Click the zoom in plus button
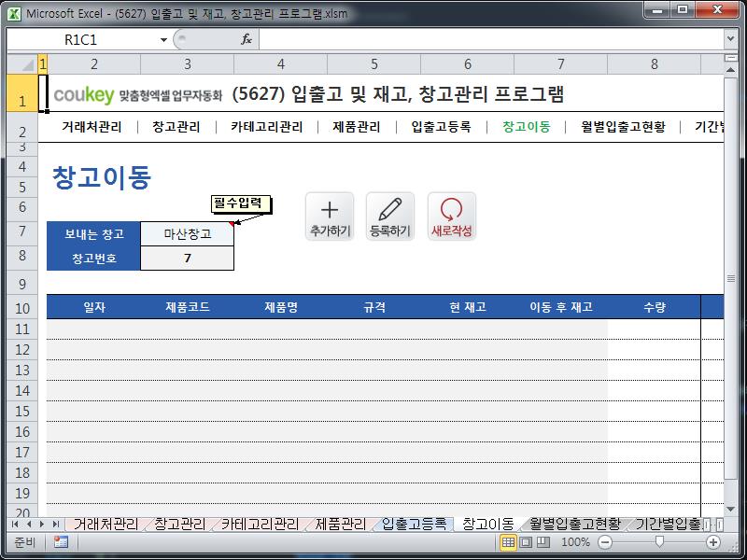This screenshot has height=560, width=747. pos(713,542)
